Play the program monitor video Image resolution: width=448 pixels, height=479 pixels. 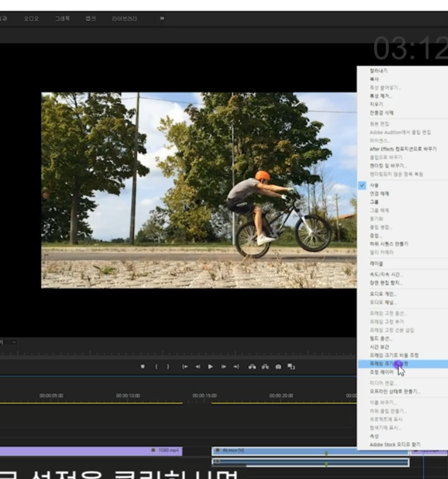coord(210,366)
